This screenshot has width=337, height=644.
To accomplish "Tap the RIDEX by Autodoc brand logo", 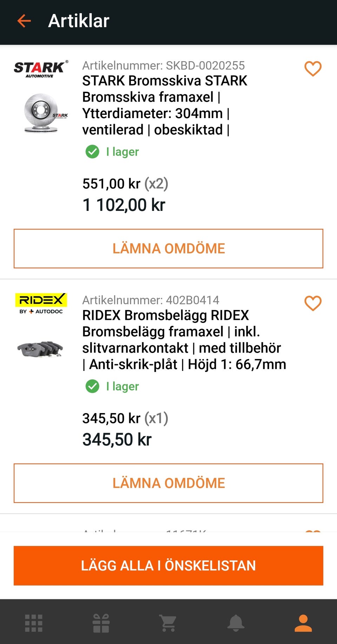I will point(41,303).
